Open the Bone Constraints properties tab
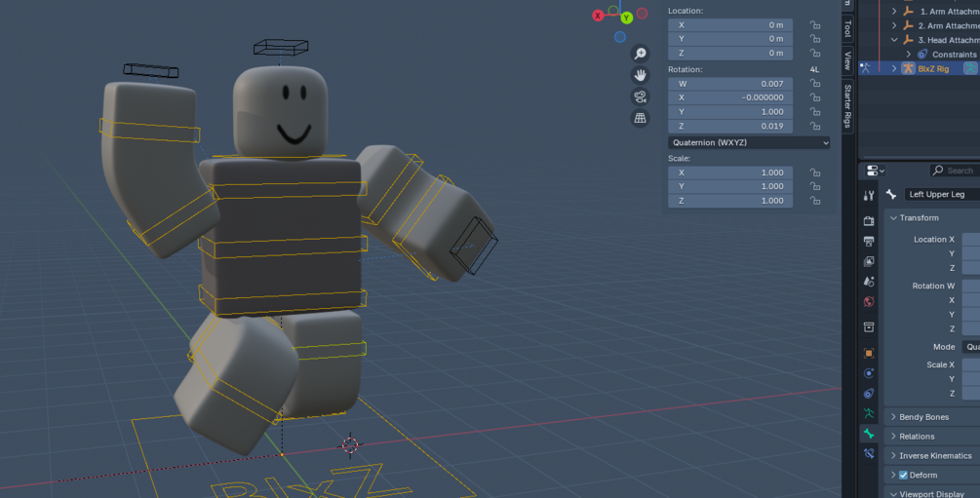The image size is (980, 498). point(869,453)
